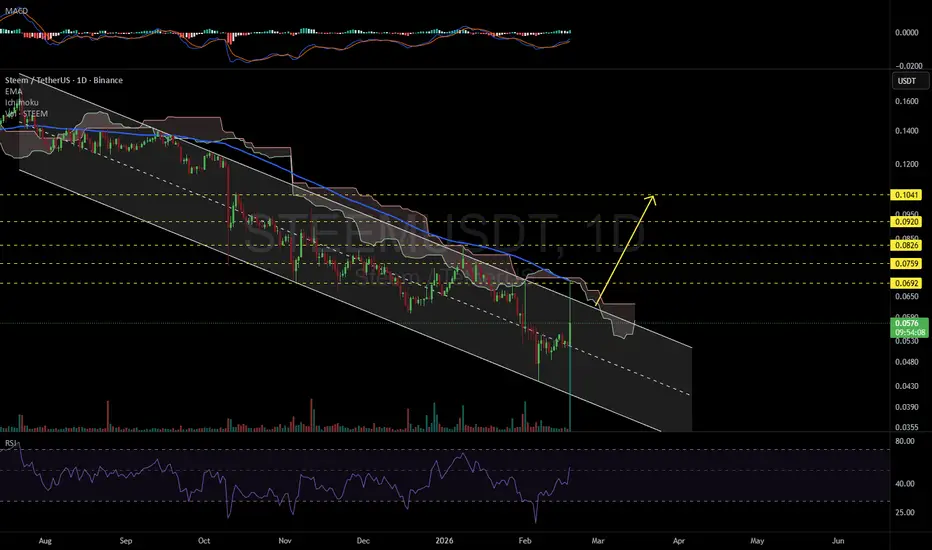
Task: Click the -0.0200 MACD scale value
Action: [x=908, y=66]
